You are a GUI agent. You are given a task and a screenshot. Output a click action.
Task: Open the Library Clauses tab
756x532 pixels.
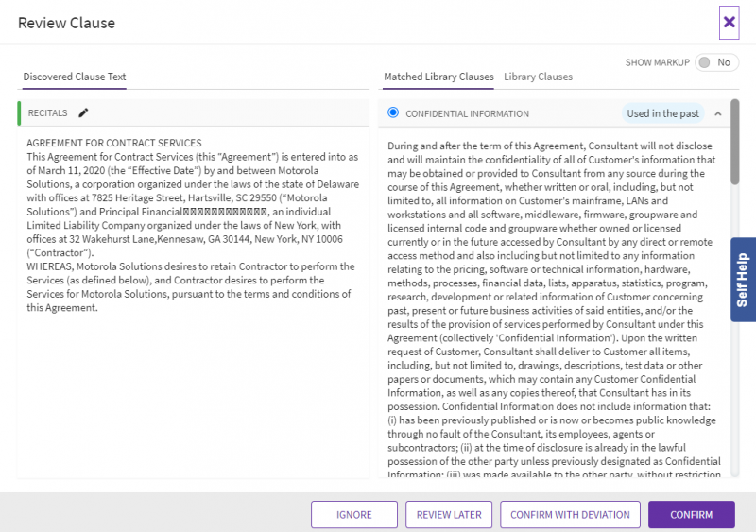click(x=538, y=77)
